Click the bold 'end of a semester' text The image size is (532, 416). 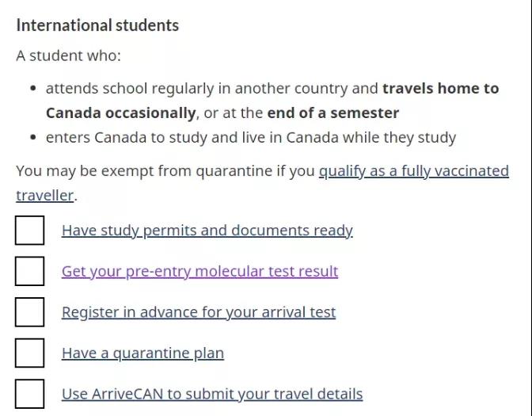333,113
